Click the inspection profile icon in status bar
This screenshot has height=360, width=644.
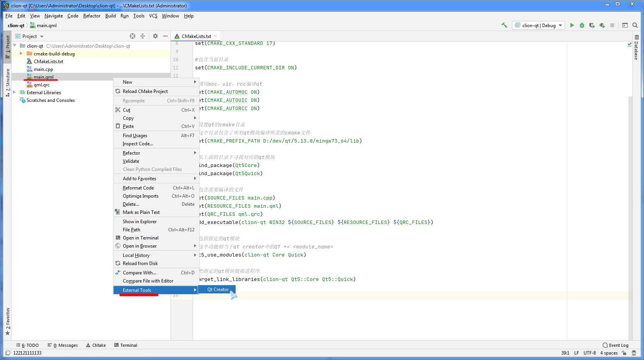tap(634, 353)
